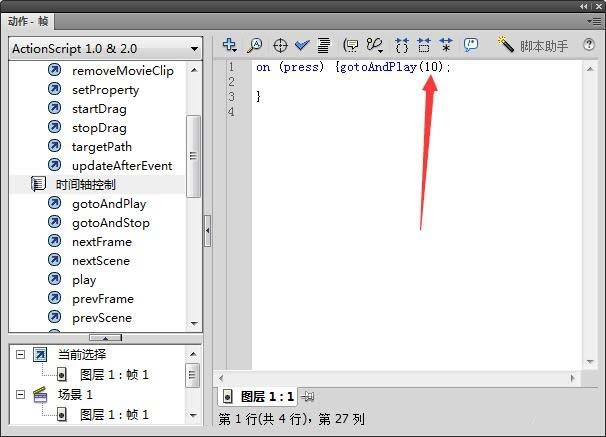Click the 动作 - 帧 panel tab

pyautogui.click(x=28, y=21)
